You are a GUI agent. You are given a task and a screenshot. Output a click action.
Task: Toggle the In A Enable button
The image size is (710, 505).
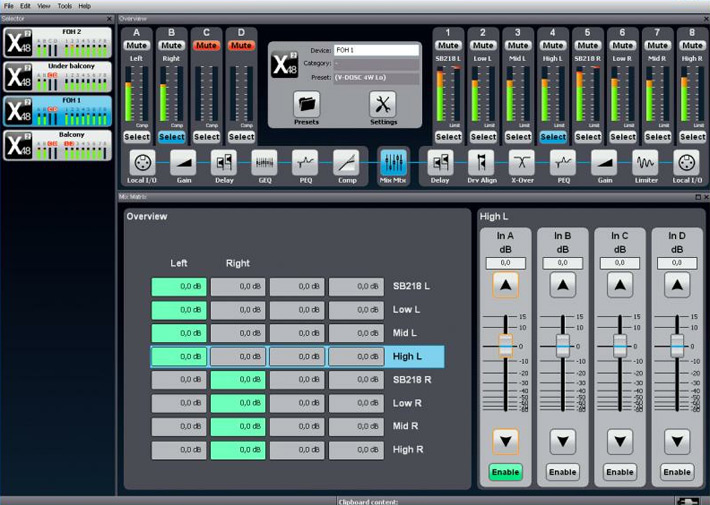[x=505, y=471]
